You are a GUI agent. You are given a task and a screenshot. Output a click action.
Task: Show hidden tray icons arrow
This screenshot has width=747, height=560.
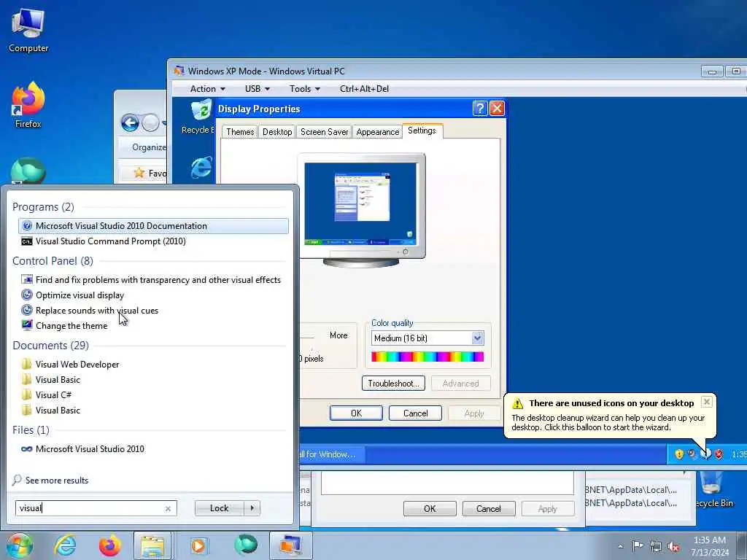[620, 547]
